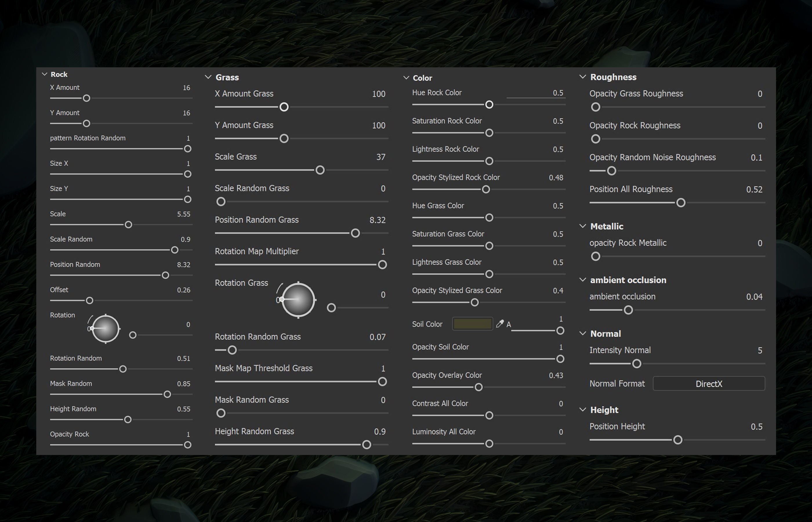This screenshot has height=522, width=812.
Task: Click the Position Height slider handle
Action: click(678, 440)
